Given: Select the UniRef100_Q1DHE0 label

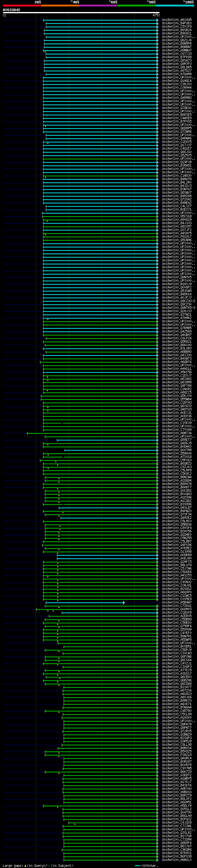Looking at the screenshot, I should pos(177,535).
